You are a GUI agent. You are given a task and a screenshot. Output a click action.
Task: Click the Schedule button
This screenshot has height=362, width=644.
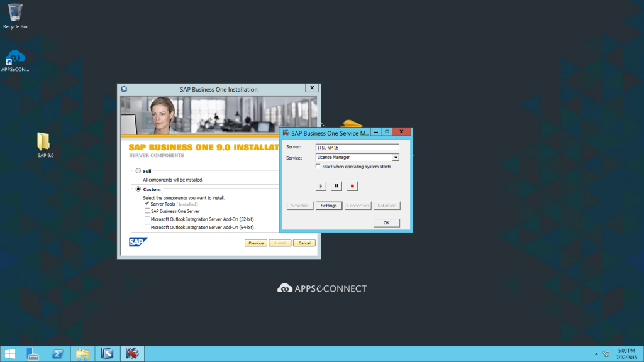(299, 206)
